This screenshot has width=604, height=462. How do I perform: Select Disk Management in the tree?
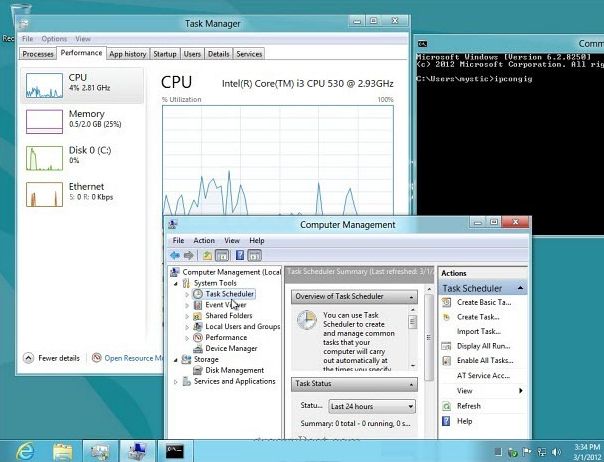[x=234, y=371]
